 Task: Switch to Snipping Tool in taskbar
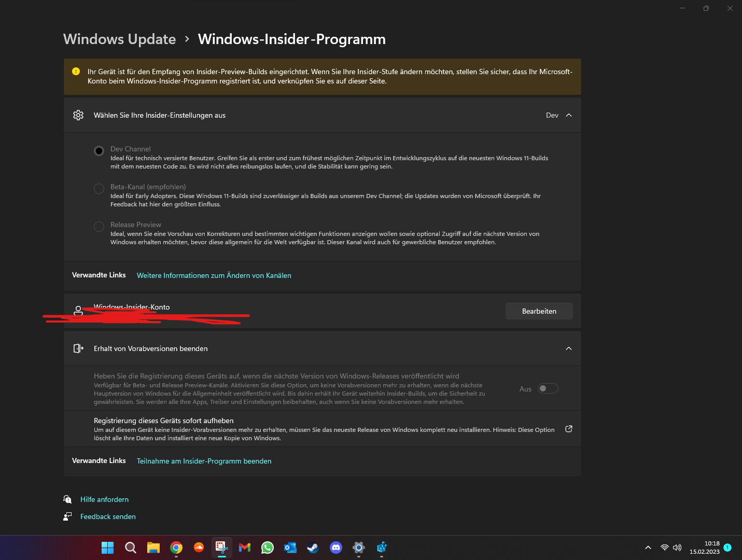pos(222,548)
